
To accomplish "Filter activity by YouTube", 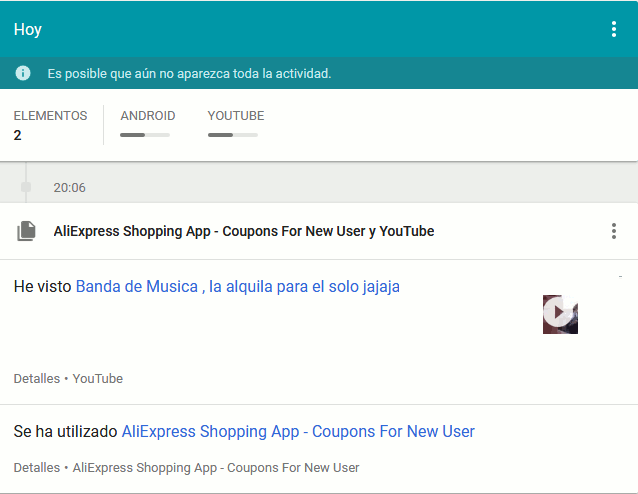I will [x=235, y=116].
